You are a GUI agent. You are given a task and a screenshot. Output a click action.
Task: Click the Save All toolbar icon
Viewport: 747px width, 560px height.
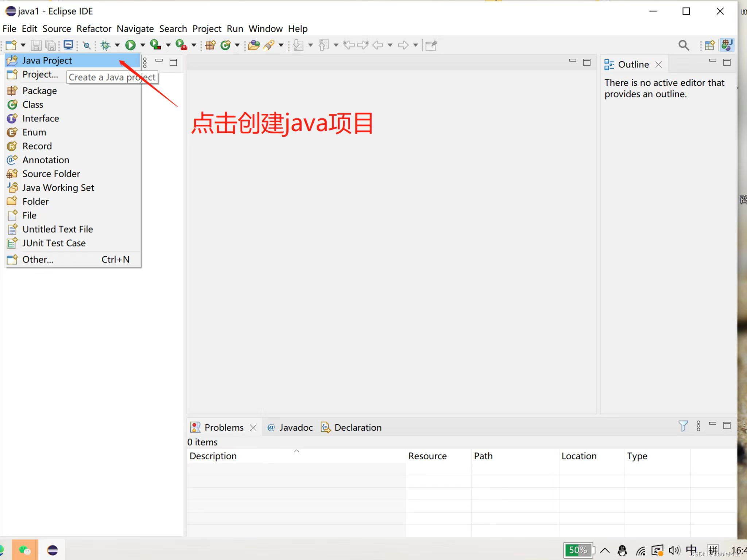(x=51, y=45)
